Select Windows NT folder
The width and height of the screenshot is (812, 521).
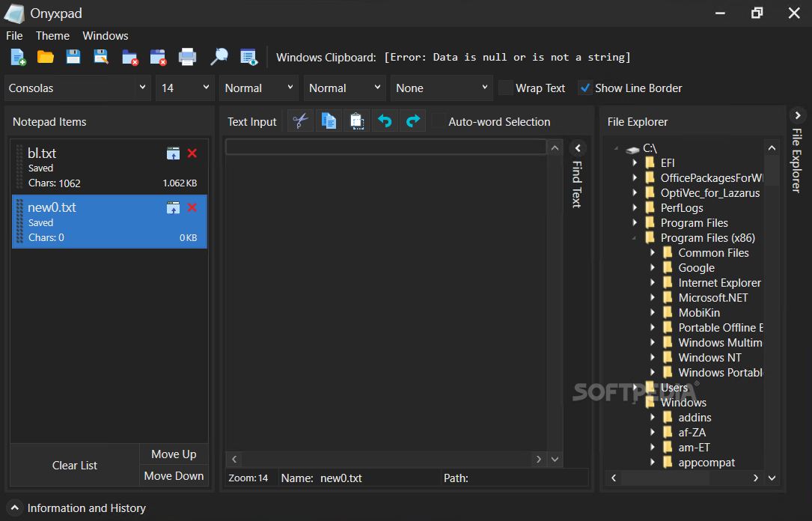click(709, 358)
